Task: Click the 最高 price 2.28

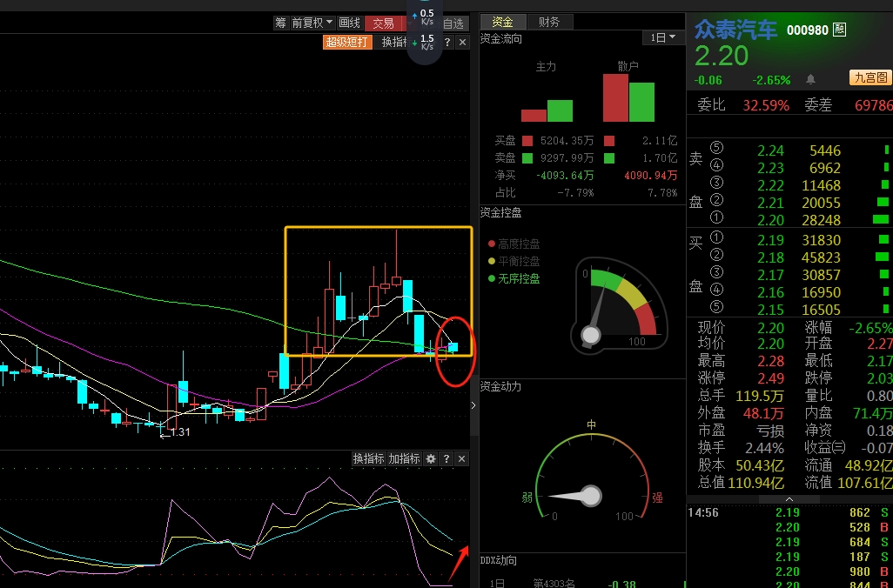Action: coord(770,362)
